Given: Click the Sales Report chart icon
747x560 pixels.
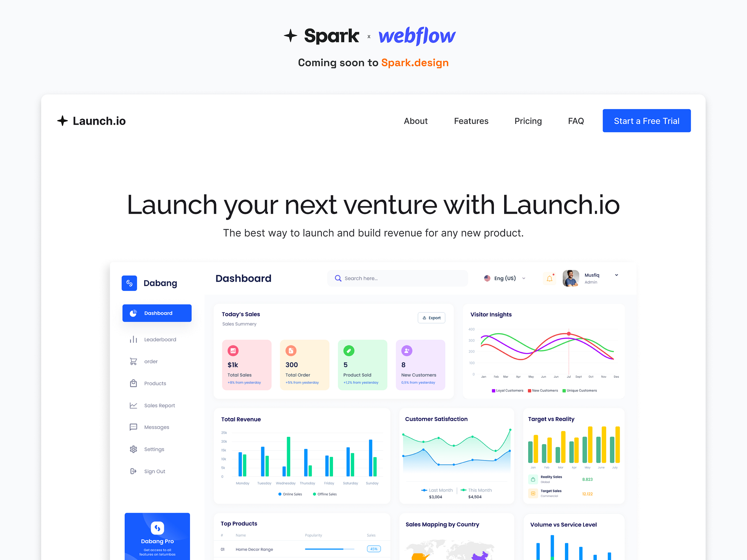Looking at the screenshot, I should [132, 405].
